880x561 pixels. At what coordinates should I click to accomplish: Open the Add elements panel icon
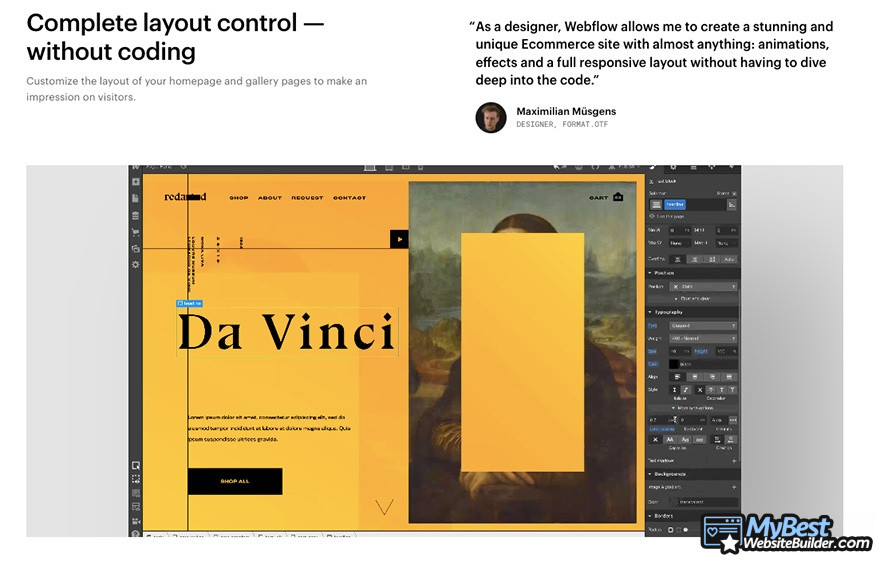pos(136,182)
